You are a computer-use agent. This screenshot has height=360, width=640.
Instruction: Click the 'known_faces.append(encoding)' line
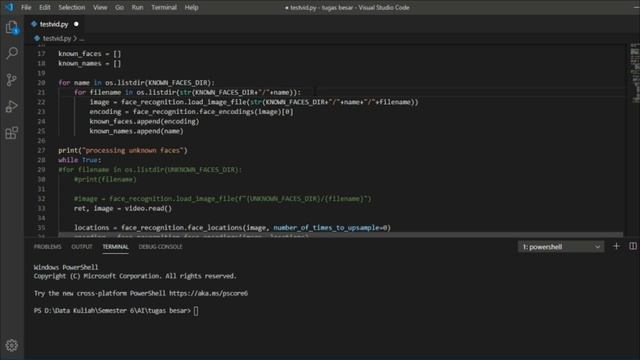(x=144, y=121)
